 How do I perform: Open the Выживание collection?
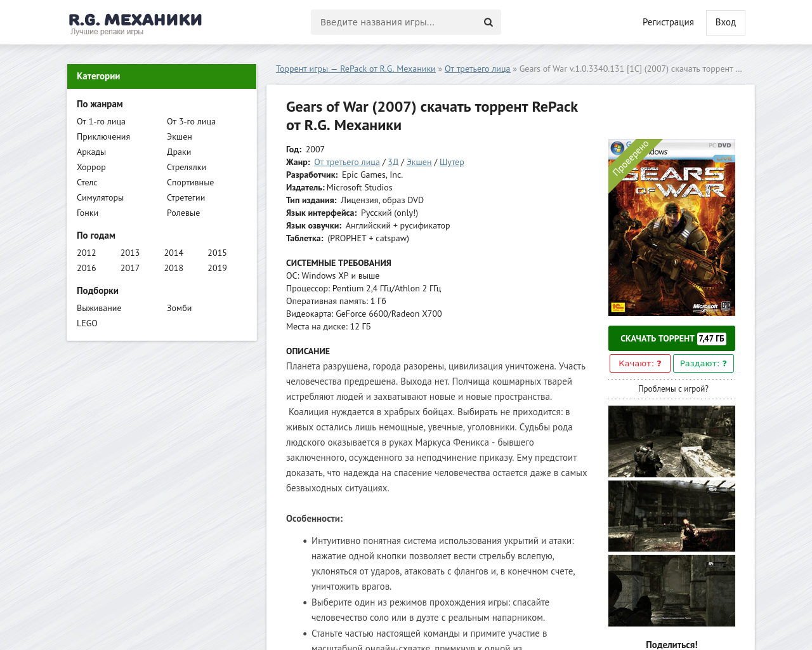[99, 308]
